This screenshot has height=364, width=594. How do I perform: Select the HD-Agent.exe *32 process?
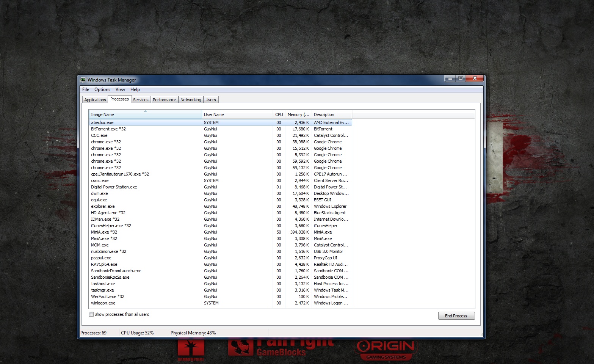point(221,213)
